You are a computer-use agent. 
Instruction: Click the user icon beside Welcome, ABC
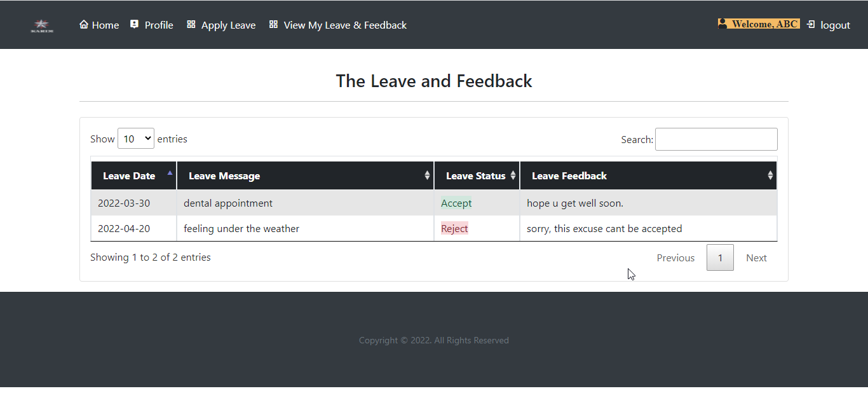coord(723,23)
